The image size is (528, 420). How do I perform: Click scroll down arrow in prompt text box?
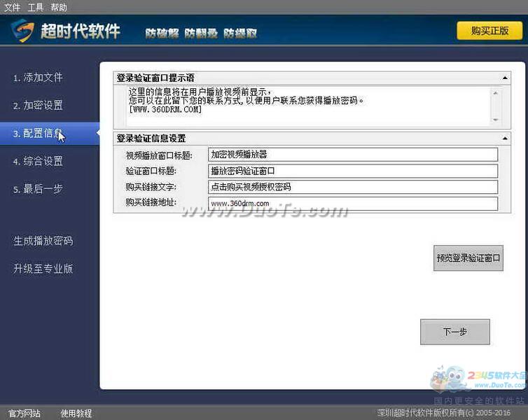[x=496, y=120]
